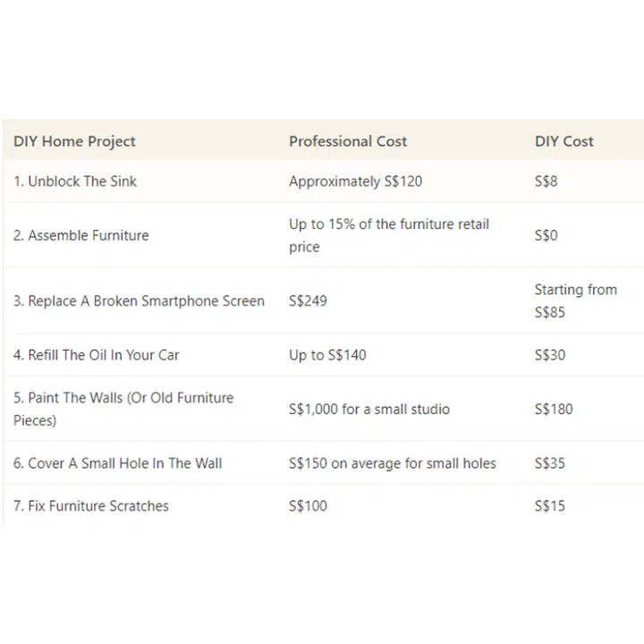Select 'Refill The Oil In Your Car' row

[97, 355]
